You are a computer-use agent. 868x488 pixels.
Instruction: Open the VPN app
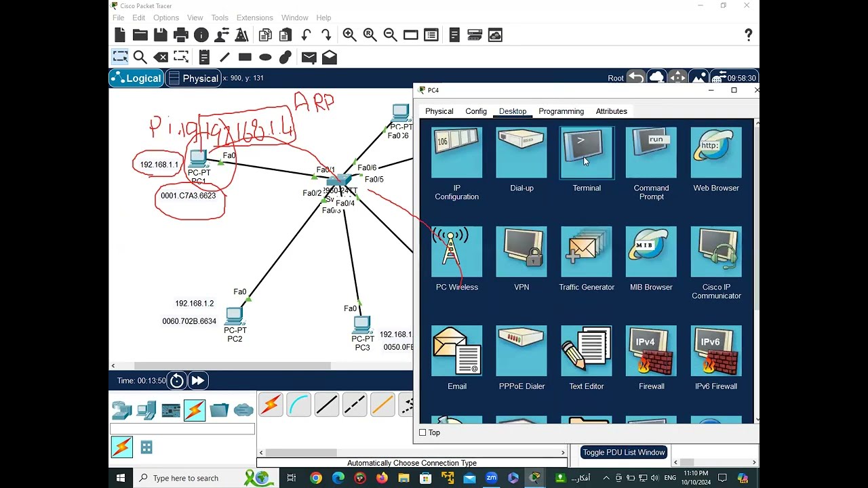[521, 252]
